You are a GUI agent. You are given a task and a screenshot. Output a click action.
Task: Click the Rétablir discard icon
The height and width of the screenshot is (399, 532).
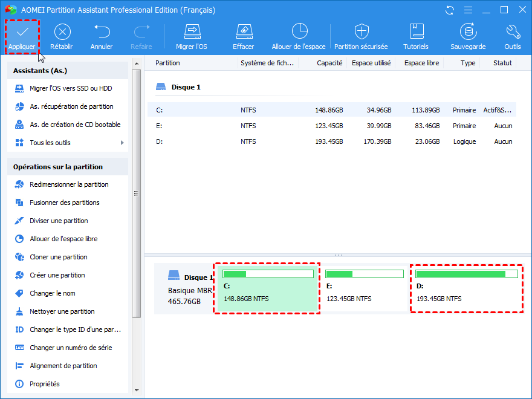click(62, 32)
